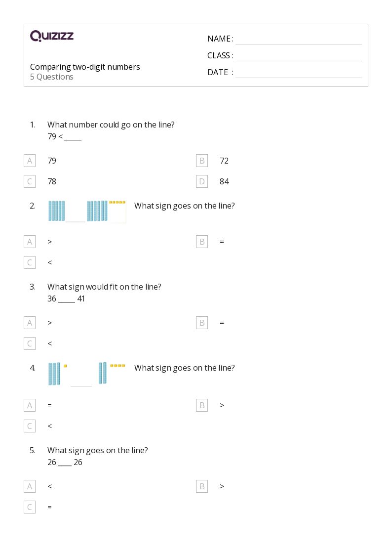Image resolution: width=392 pixels, height=555 pixels.
Task: Click the DATE input line
Action: (298, 73)
